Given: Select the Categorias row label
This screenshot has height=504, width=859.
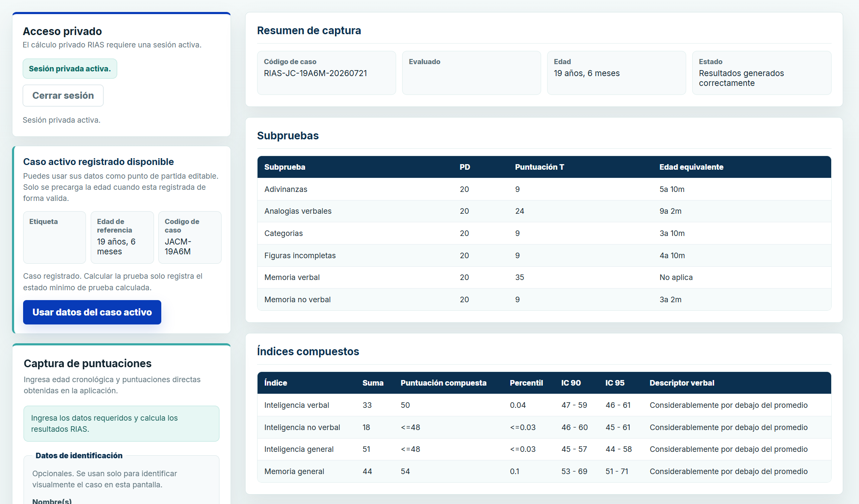Looking at the screenshot, I should pos(283,233).
